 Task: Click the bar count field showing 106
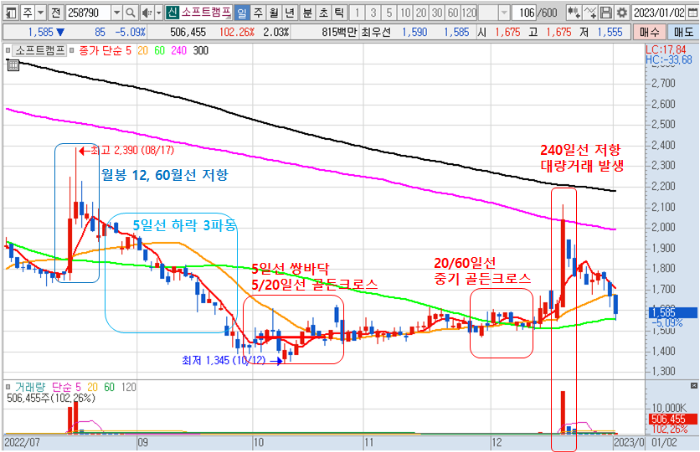coord(524,13)
